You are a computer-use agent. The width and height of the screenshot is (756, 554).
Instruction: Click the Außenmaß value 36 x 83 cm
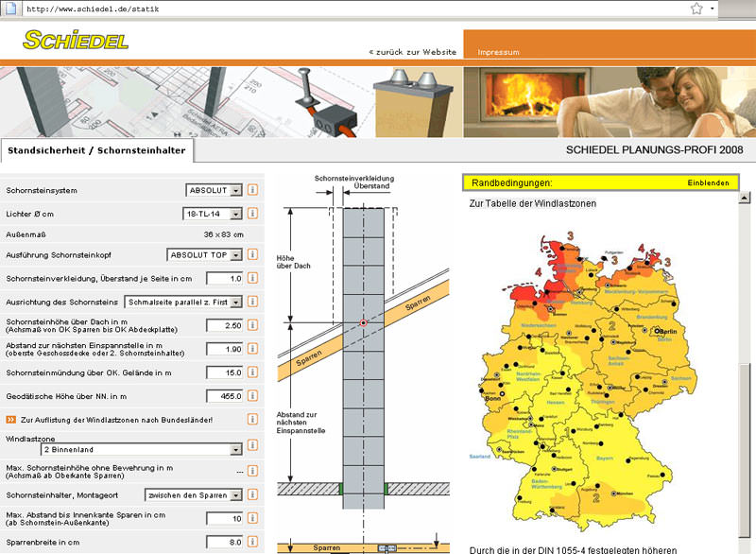point(223,234)
